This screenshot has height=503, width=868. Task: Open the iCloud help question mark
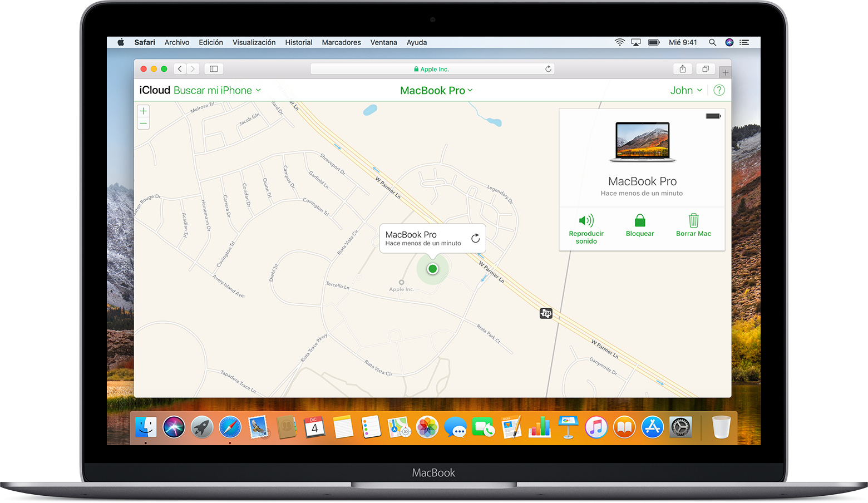(x=719, y=90)
